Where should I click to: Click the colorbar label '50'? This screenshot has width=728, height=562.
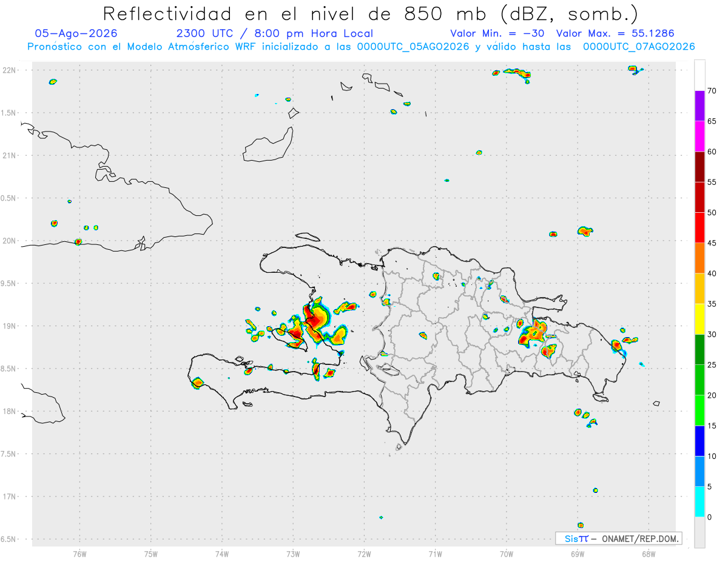(x=712, y=213)
